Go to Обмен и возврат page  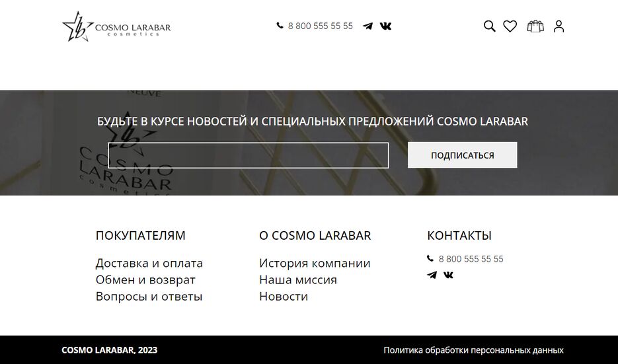click(x=145, y=279)
